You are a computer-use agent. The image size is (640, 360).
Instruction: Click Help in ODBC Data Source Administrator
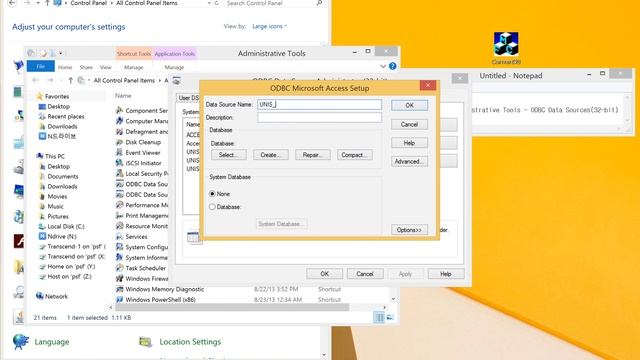coord(446,274)
